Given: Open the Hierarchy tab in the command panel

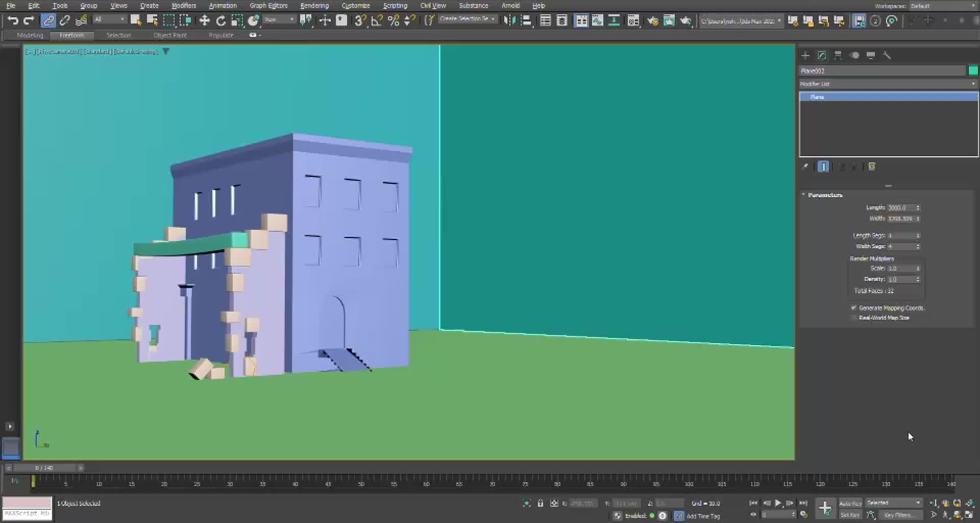Looking at the screenshot, I should click(x=838, y=55).
